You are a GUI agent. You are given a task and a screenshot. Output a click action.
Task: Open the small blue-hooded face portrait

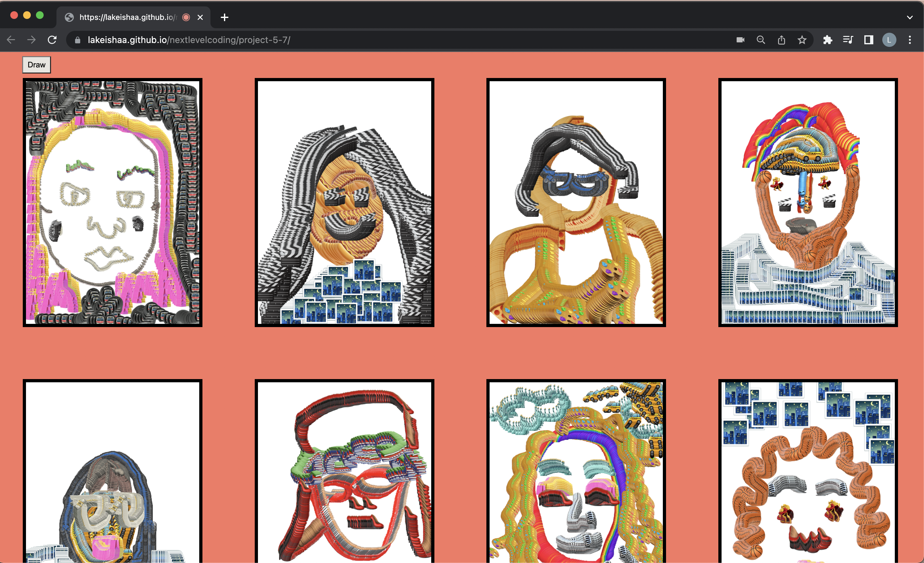[x=113, y=471]
